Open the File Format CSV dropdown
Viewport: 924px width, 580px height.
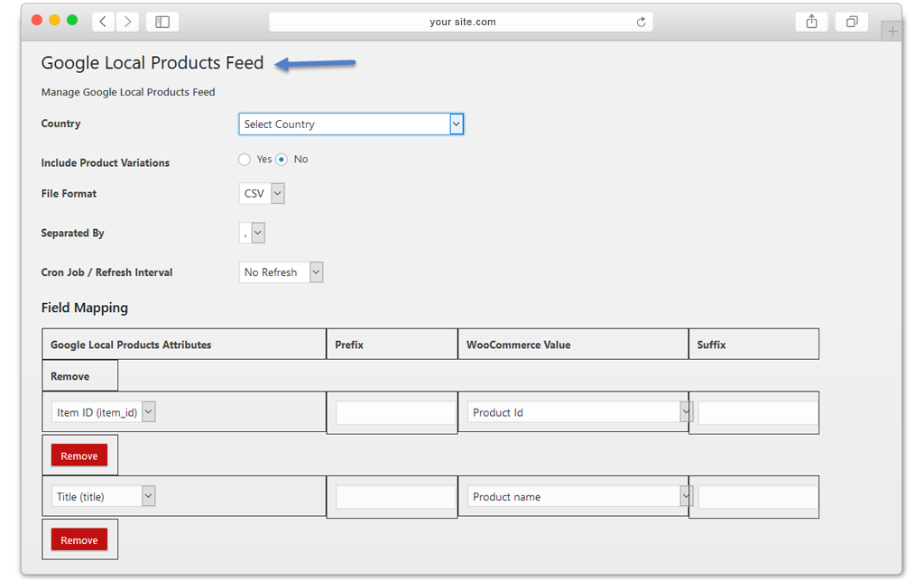click(x=262, y=193)
